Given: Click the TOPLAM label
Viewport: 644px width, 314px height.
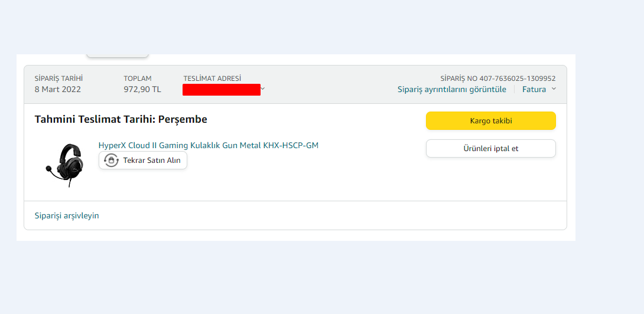Looking at the screenshot, I should (138, 78).
